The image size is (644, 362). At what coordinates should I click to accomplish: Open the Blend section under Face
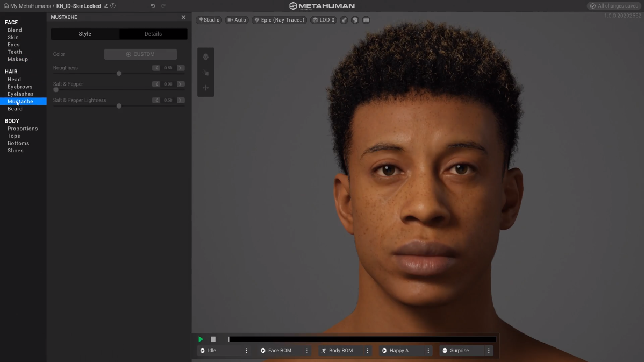15,30
